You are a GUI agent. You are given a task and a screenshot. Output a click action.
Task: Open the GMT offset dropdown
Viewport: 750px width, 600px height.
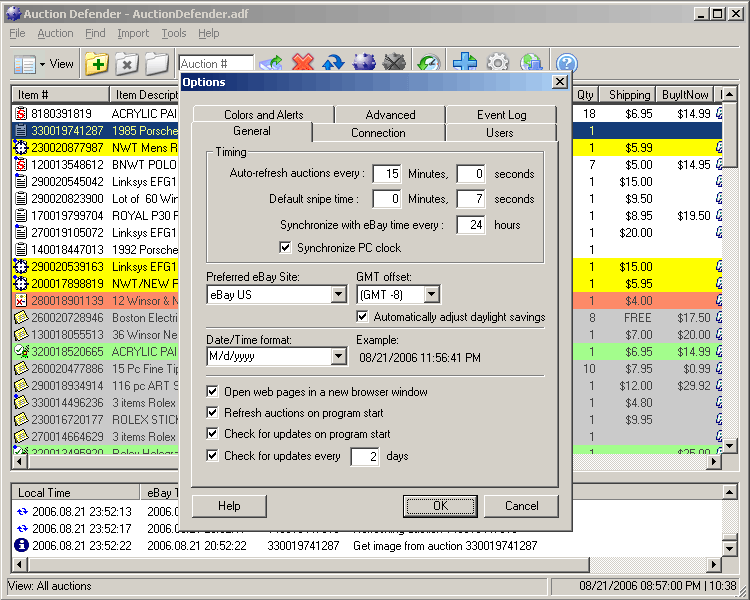coord(431,295)
